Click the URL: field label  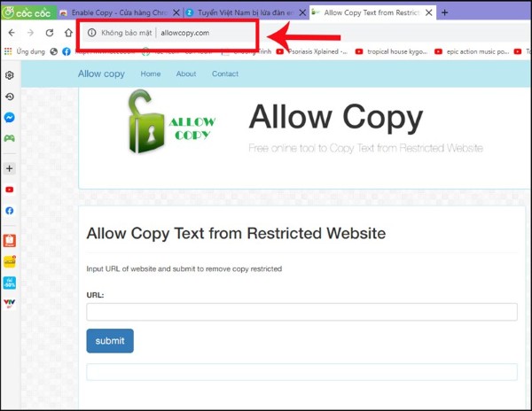pos(95,295)
